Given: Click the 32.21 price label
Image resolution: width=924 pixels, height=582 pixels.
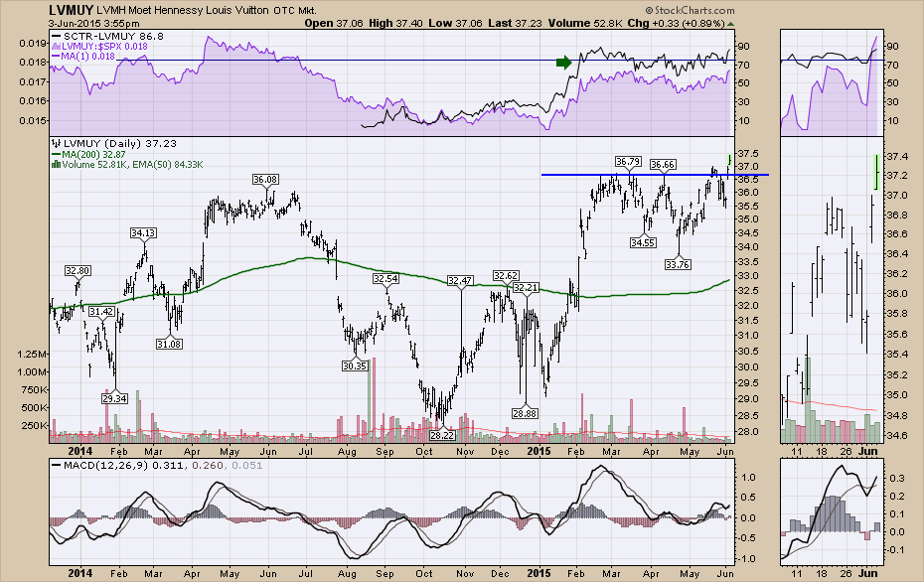Looking at the screenshot, I should [x=526, y=287].
